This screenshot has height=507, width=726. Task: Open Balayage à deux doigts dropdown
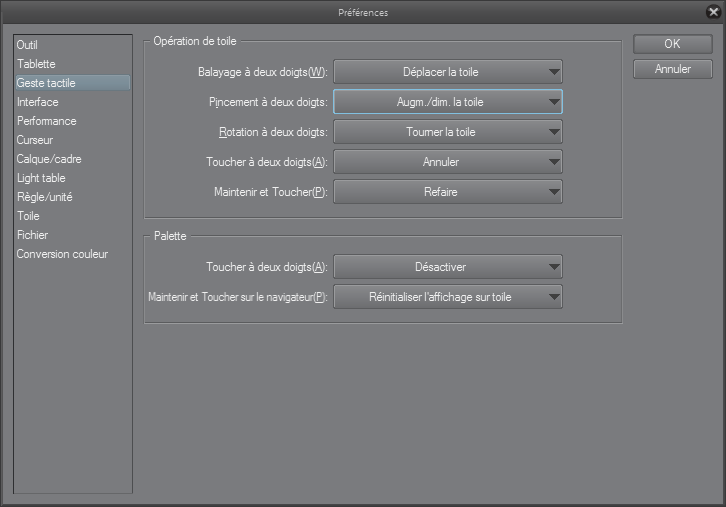447,72
